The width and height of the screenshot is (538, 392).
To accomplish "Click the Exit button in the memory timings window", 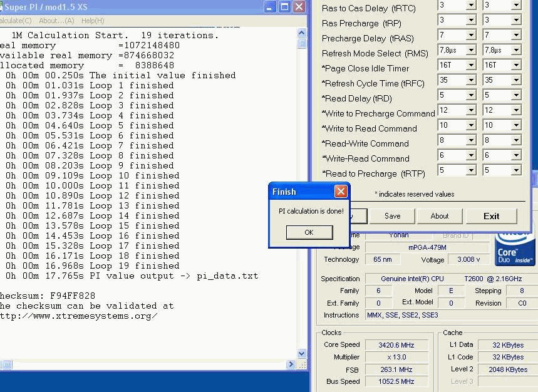I will (491, 216).
